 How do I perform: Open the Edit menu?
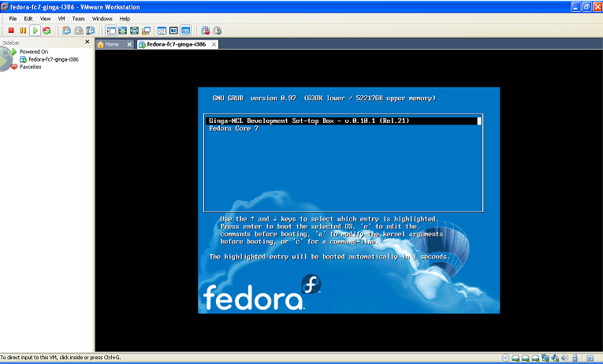click(28, 18)
